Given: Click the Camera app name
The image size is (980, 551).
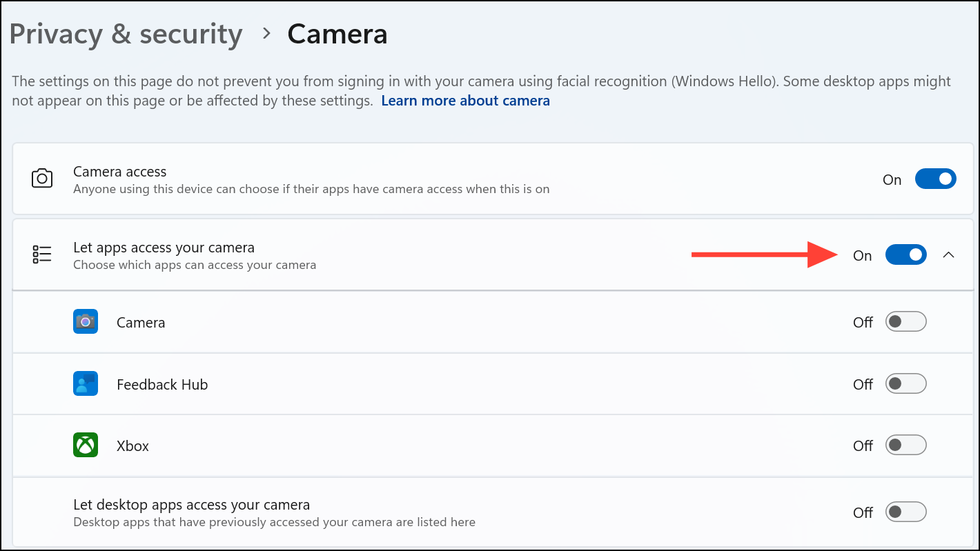Looking at the screenshot, I should (x=141, y=322).
